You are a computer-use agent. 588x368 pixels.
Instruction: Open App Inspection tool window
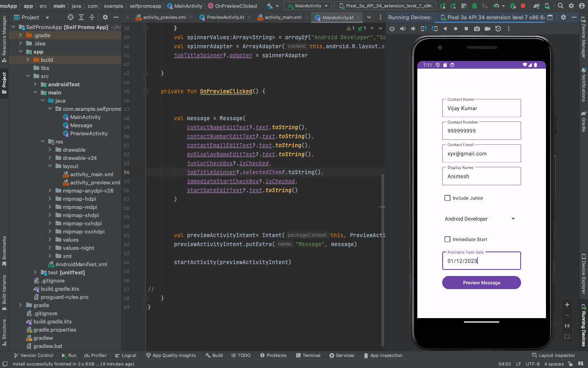point(383,355)
